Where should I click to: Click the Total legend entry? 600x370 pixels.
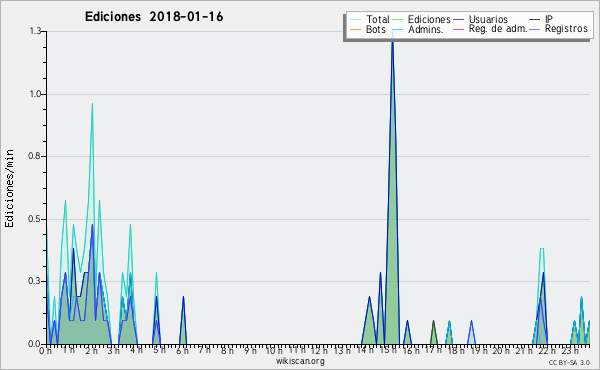point(370,19)
